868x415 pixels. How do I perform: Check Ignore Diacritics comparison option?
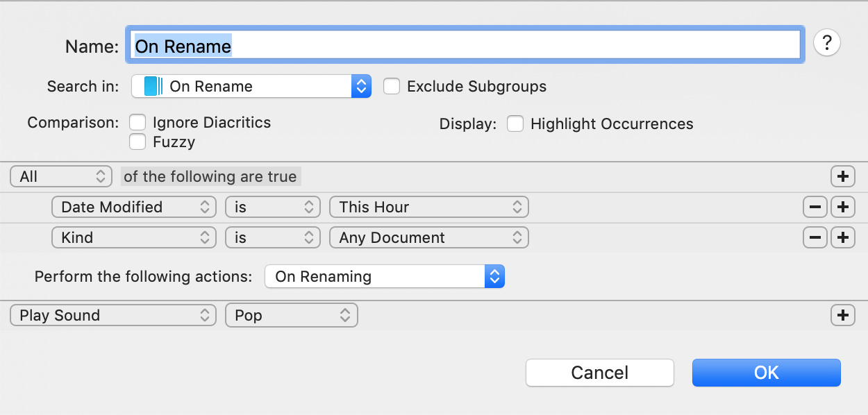137,121
